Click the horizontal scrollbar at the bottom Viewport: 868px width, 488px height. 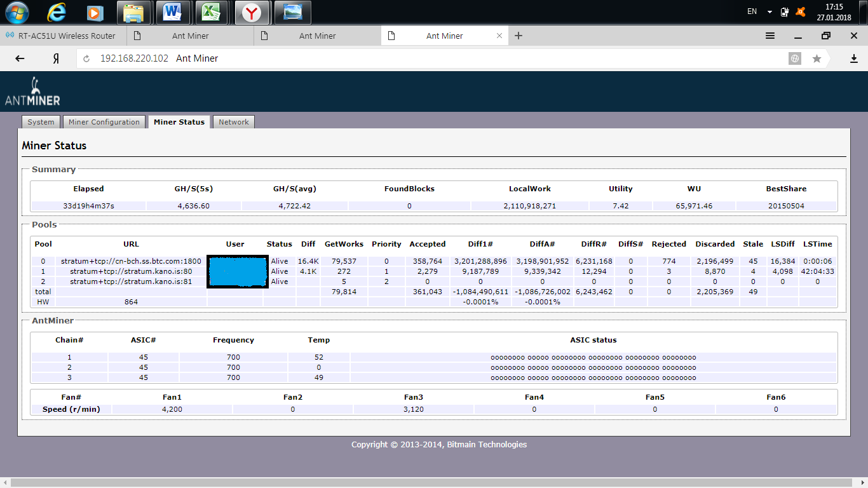click(430, 483)
